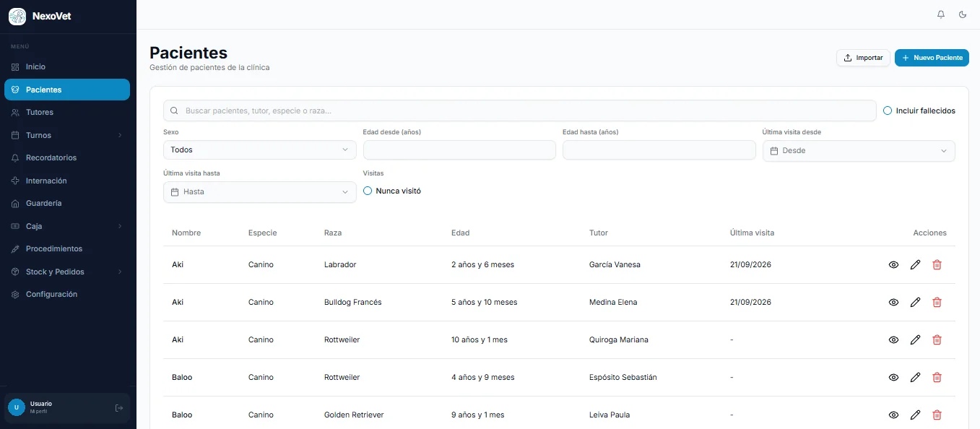Open the Tutores section

(67, 113)
